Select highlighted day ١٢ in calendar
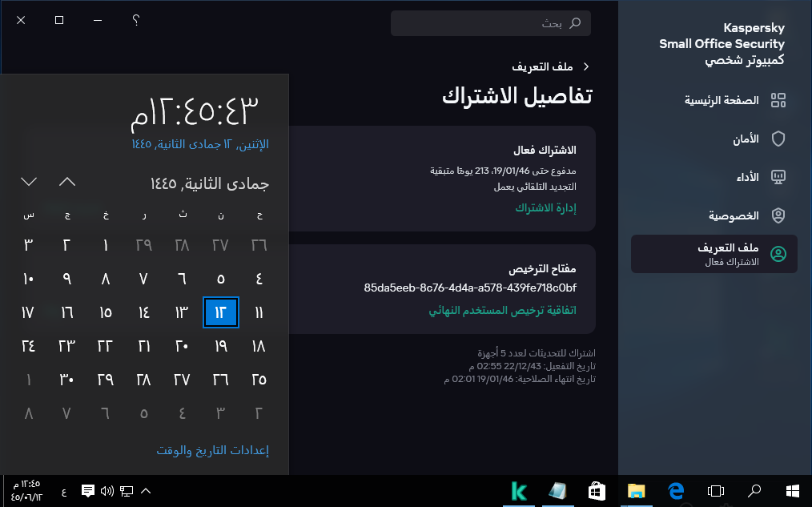Viewport: 812px width, 507px height. (220, 312)
